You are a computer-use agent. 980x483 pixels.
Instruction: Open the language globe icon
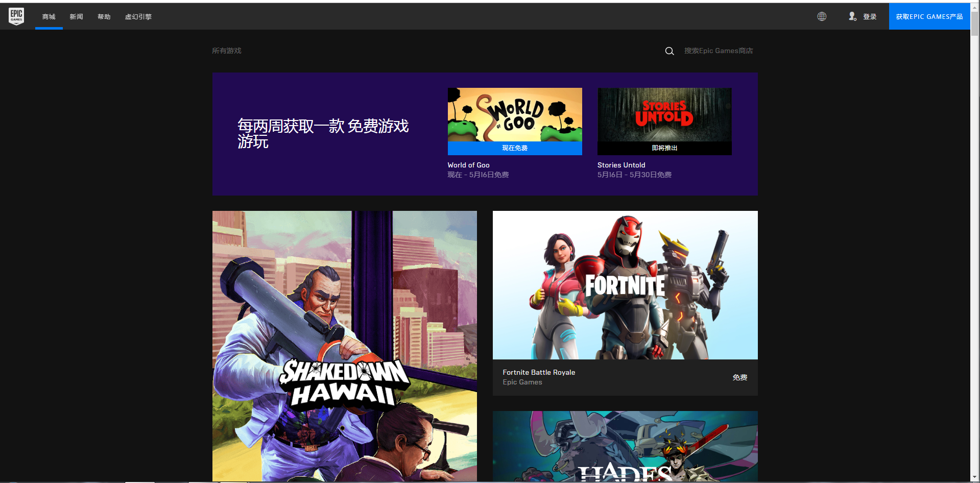822,16
